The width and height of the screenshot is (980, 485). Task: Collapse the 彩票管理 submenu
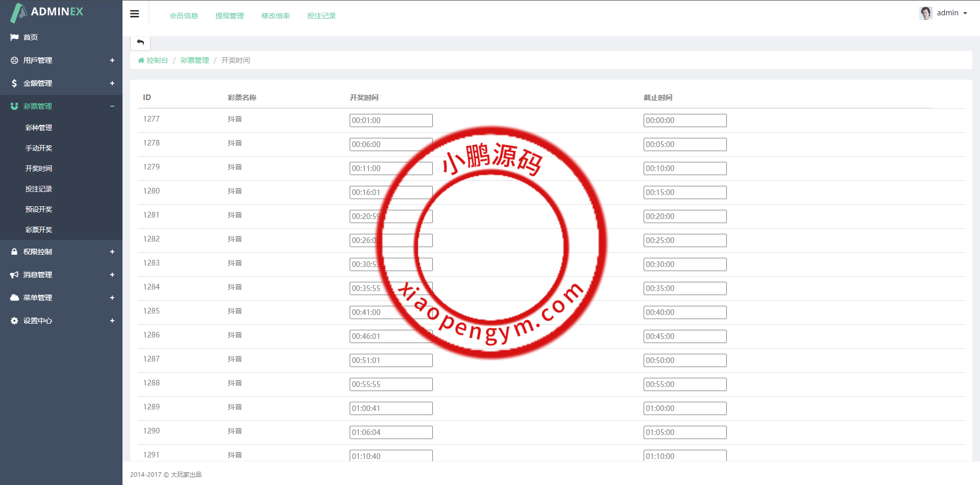point(112,106)
